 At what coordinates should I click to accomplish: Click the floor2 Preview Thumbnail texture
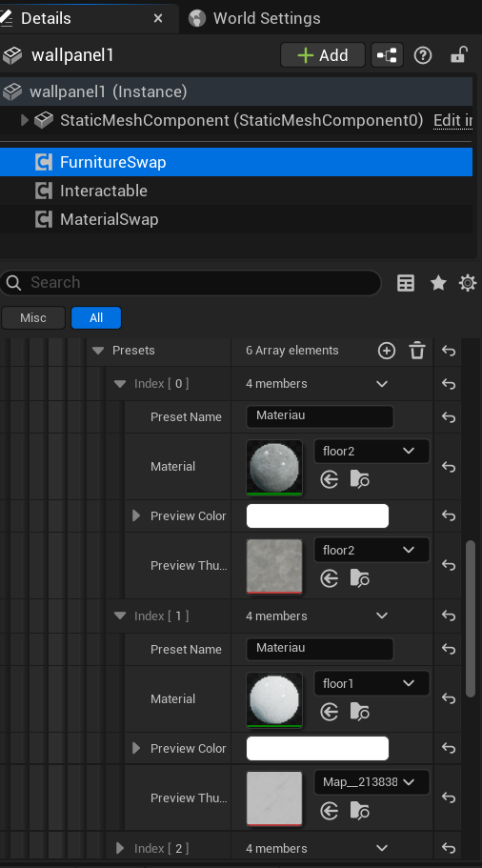274,566
